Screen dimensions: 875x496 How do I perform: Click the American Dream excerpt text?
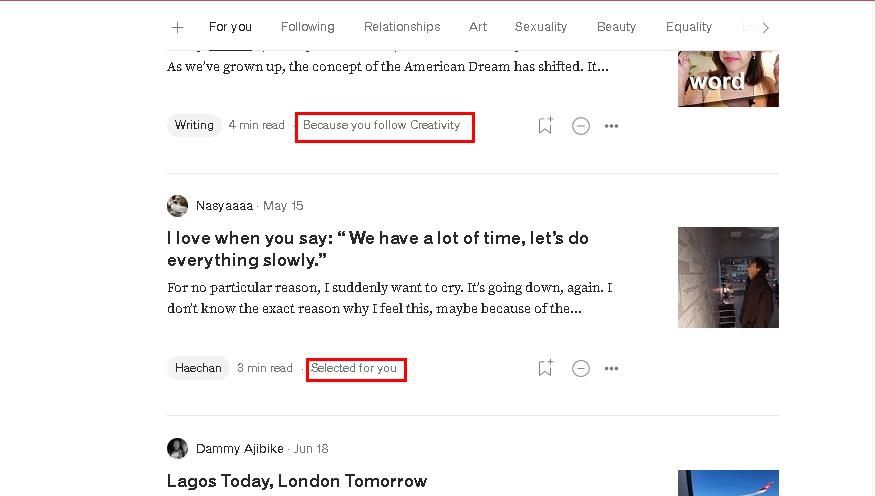coord(388,66)
